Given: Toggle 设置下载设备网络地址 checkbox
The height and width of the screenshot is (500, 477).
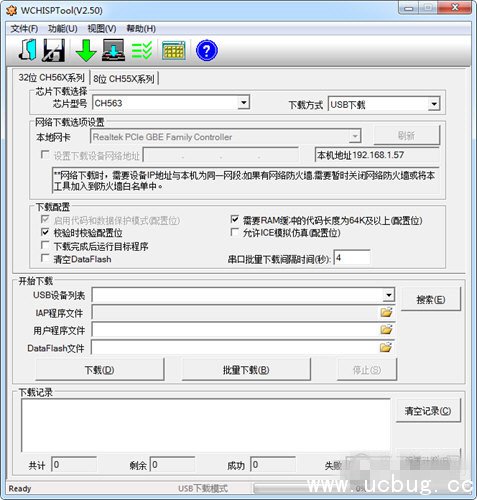Looking at the screenshot, I should click(45, 155).
